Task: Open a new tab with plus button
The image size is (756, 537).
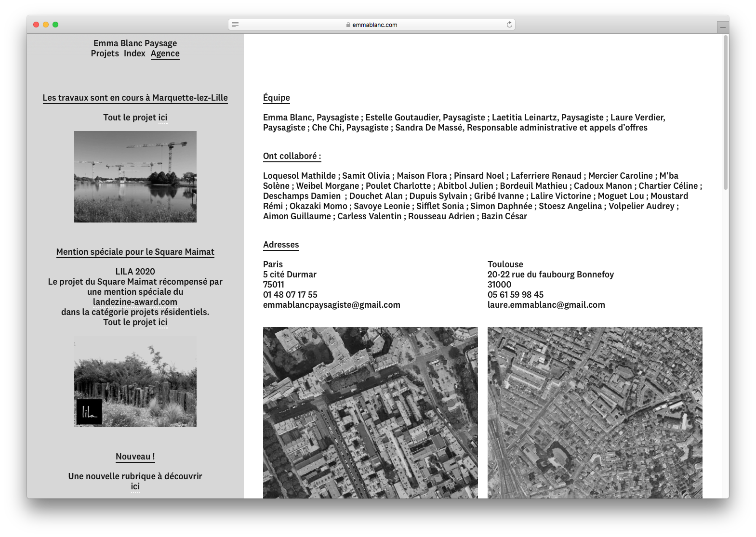Action: click(722, 27)
